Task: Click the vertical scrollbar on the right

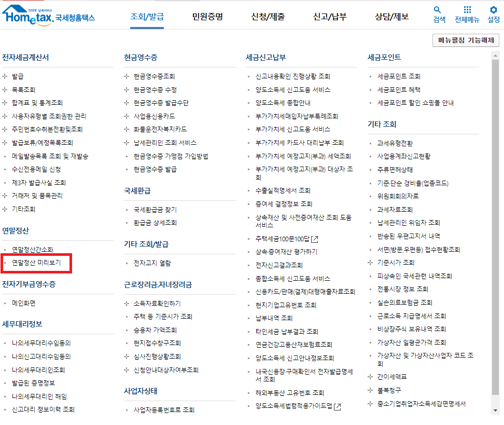Action: pos(500,208)
